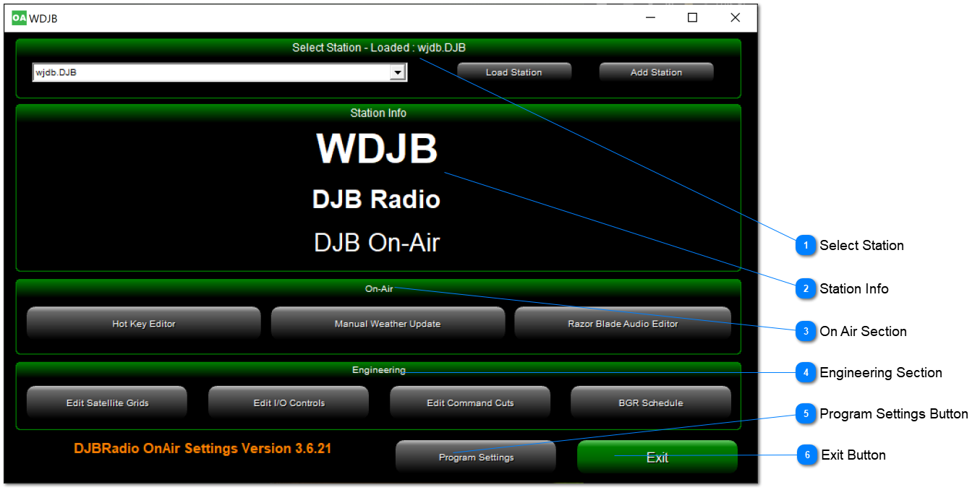Maximize the WDJB window
Screen dimensions: 980x490
point(692,18)
